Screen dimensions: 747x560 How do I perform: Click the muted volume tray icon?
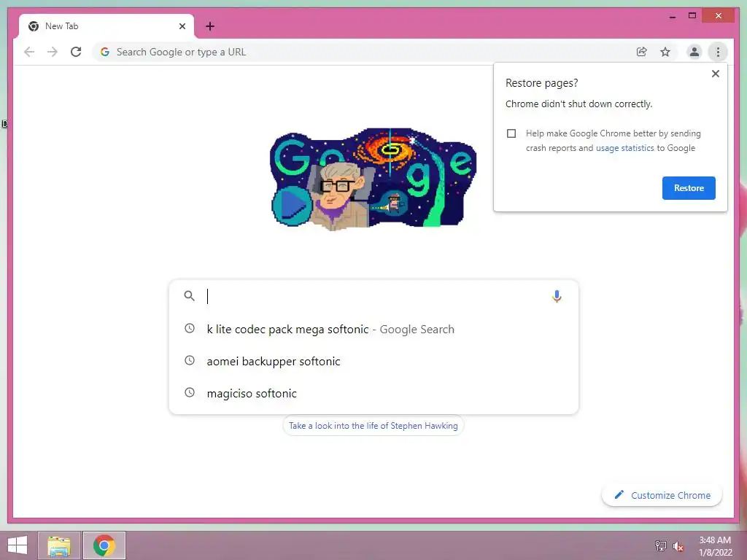pyautogui.click(x=678, y=546)
